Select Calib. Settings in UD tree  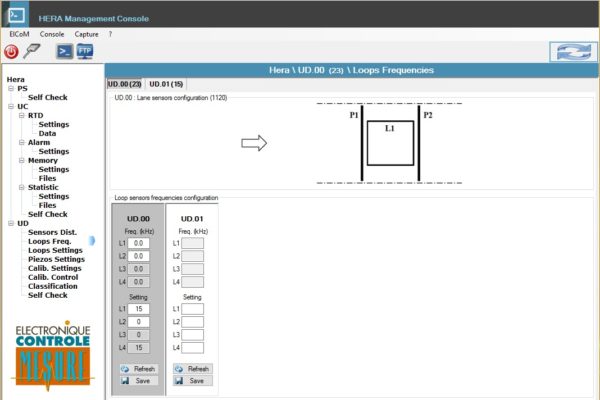tap(55, 268)
